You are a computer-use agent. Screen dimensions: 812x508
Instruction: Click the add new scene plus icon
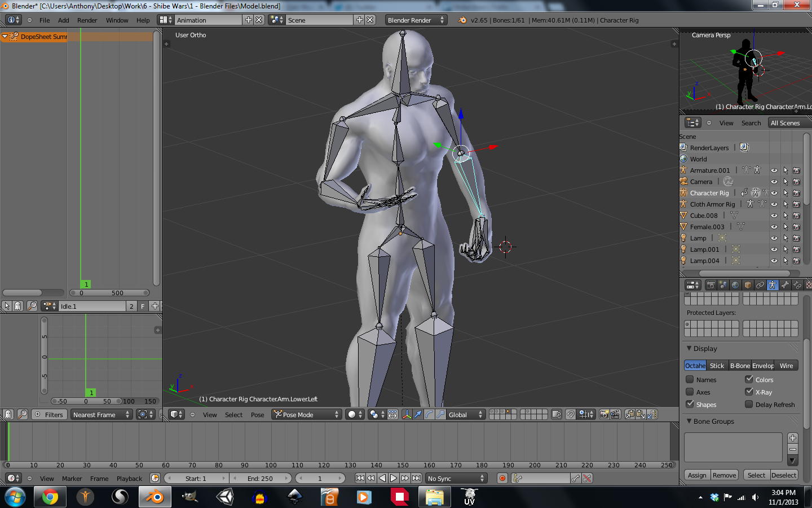(360, 20)
